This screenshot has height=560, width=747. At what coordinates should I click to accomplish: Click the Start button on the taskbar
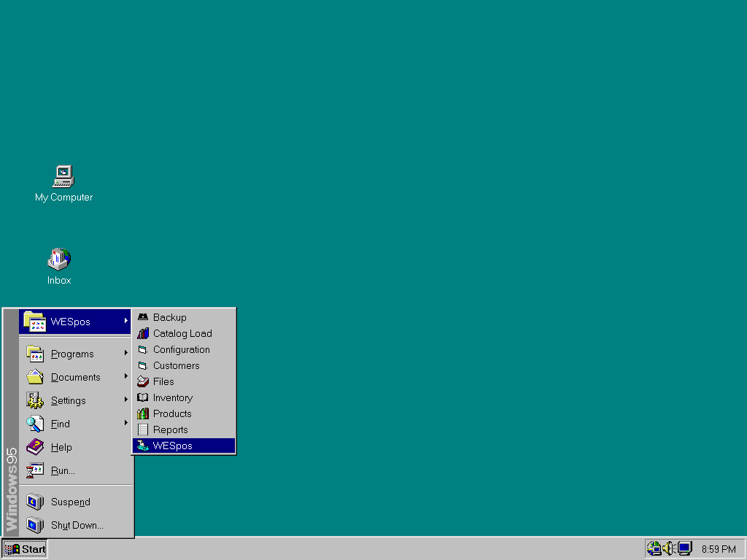click(25, 549)
